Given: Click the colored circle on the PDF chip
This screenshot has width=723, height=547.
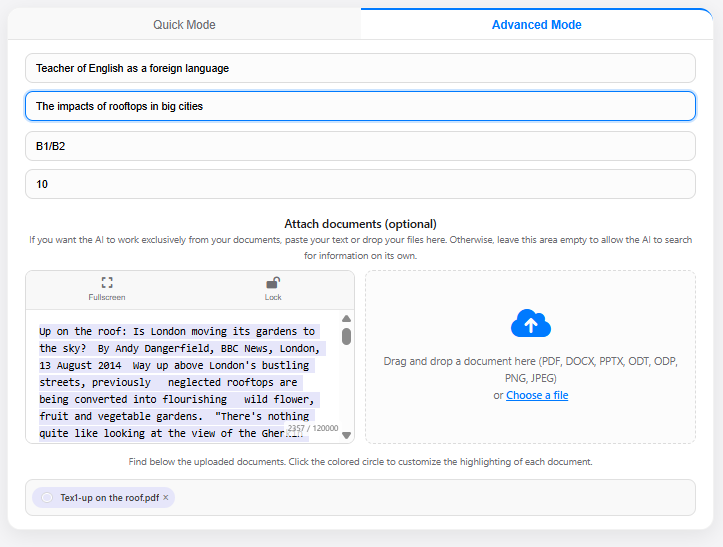Looking at the screenshot, I should pyautogui.click(x=46, y=498).
